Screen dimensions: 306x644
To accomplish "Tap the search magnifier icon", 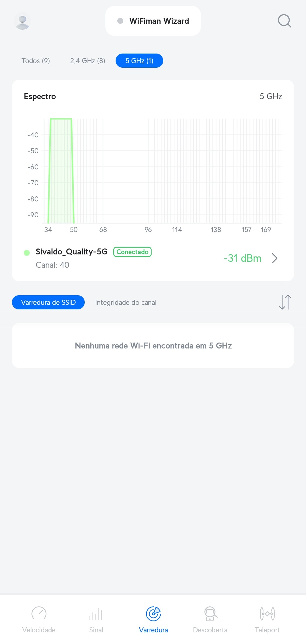I will point(284,21).
